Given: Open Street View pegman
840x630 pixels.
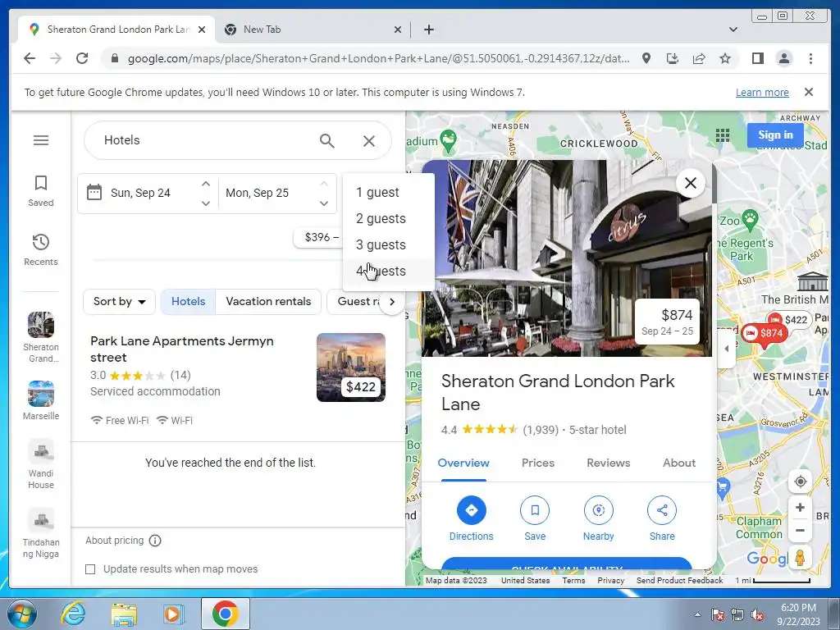Looking at the screenshot, I should pyautogui.click(x=800, y=558).
